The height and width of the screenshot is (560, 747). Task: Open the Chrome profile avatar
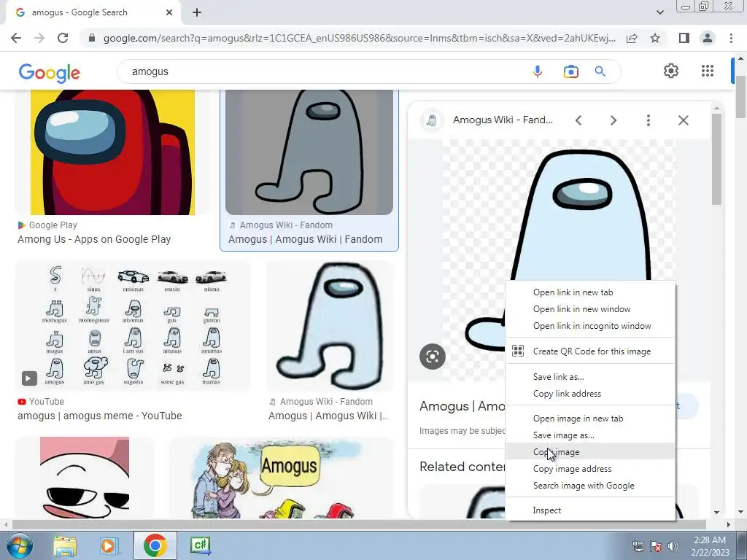pos(708,38)
